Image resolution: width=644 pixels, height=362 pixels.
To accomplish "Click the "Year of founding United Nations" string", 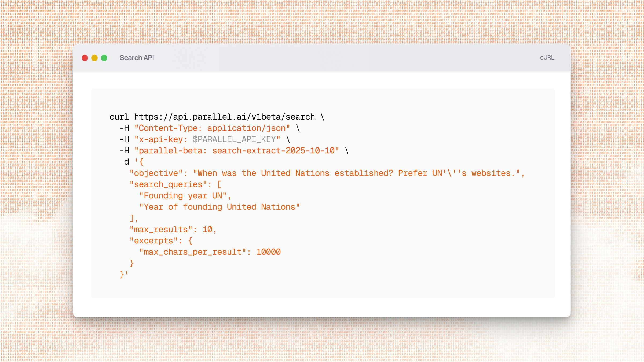I will coord(219,207).
